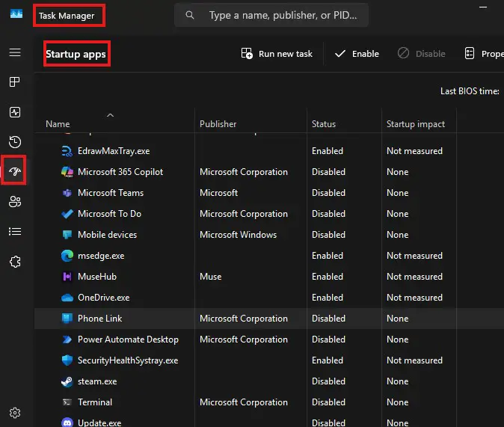The width and height of the screenshot is (504, 427).
Task: Open the Users page icon
Action: pyautogui.click(x=15, y=202)
